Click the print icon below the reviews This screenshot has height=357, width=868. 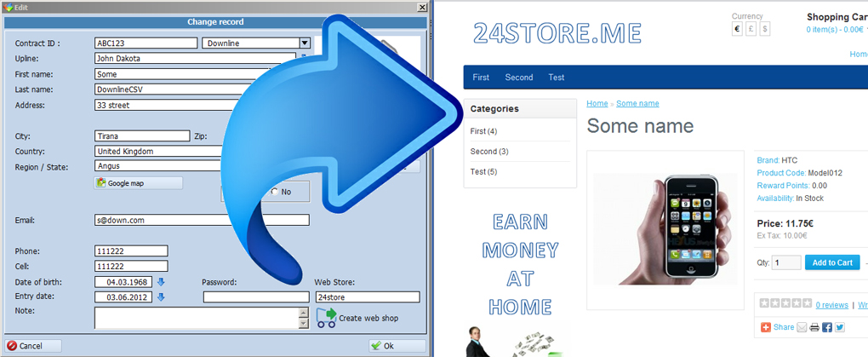(814, 327)
